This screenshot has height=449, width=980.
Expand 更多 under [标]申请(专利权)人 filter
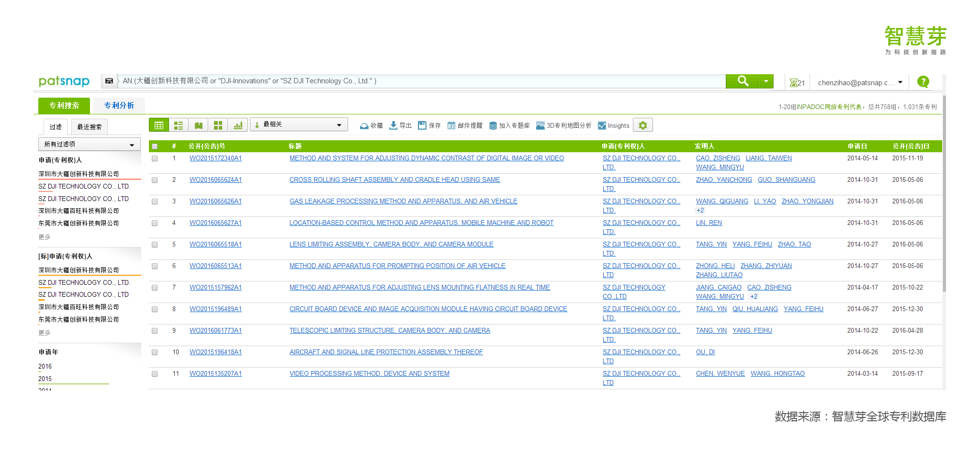tap(45, 333)
